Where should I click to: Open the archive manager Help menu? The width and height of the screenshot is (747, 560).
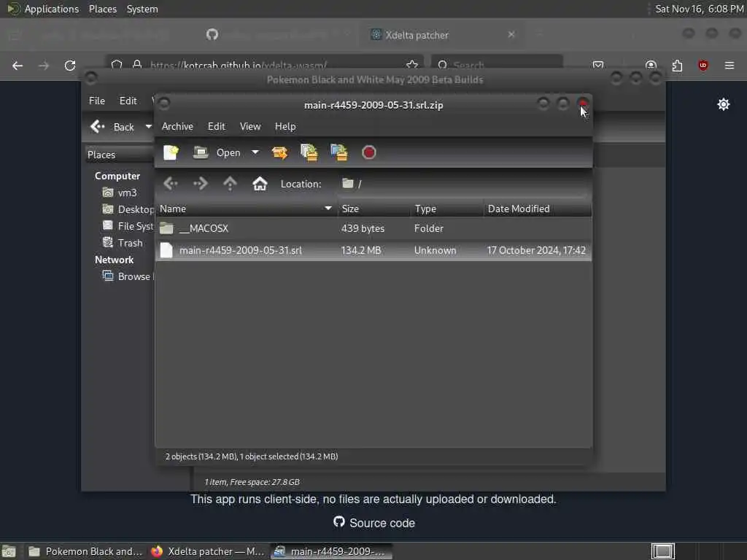click(x=285, y=126)
